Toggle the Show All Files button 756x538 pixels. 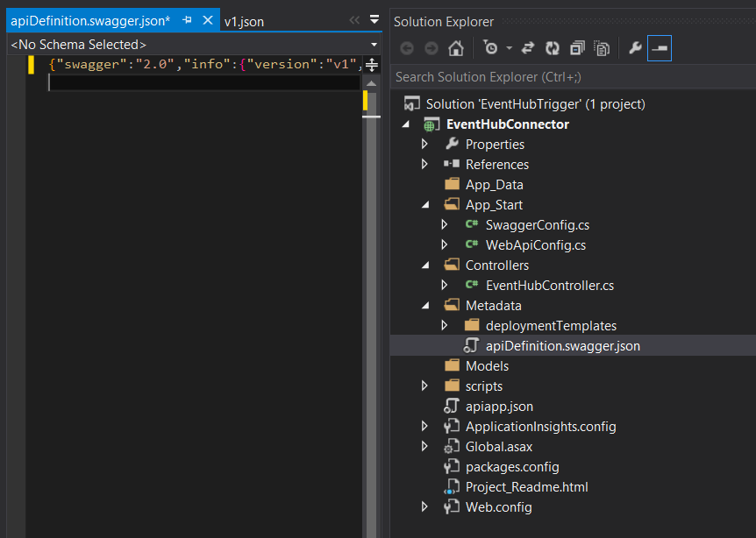tap(602, 49)
